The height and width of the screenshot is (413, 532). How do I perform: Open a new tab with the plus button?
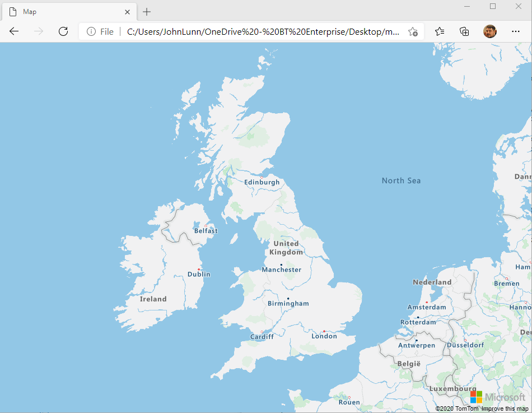[146, 11]
